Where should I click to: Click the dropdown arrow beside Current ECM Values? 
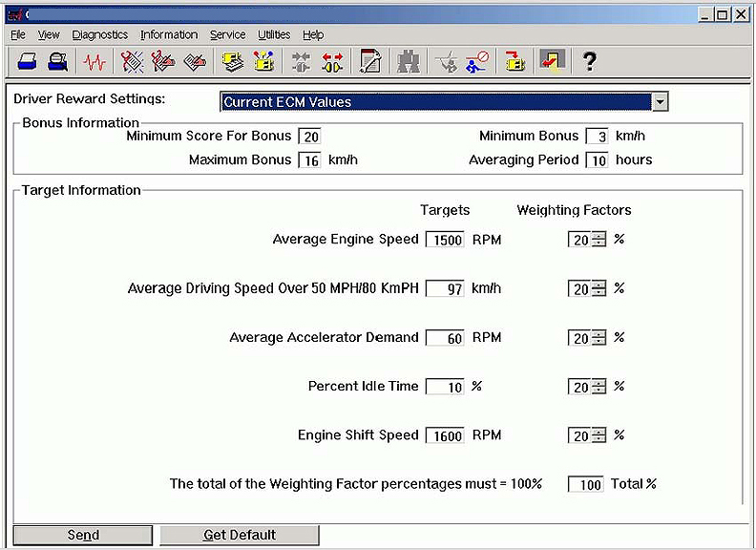pyautogui.click(x=660, y=102)
